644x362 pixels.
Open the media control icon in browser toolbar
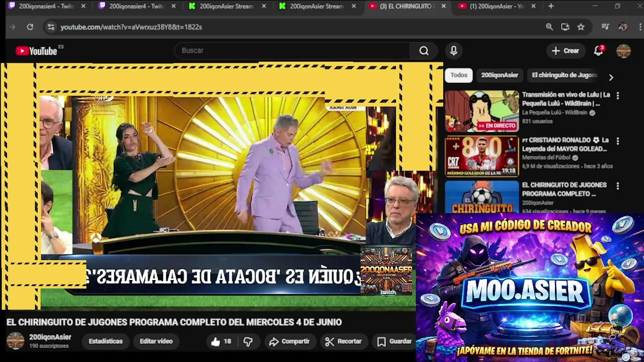pos(605,27)
